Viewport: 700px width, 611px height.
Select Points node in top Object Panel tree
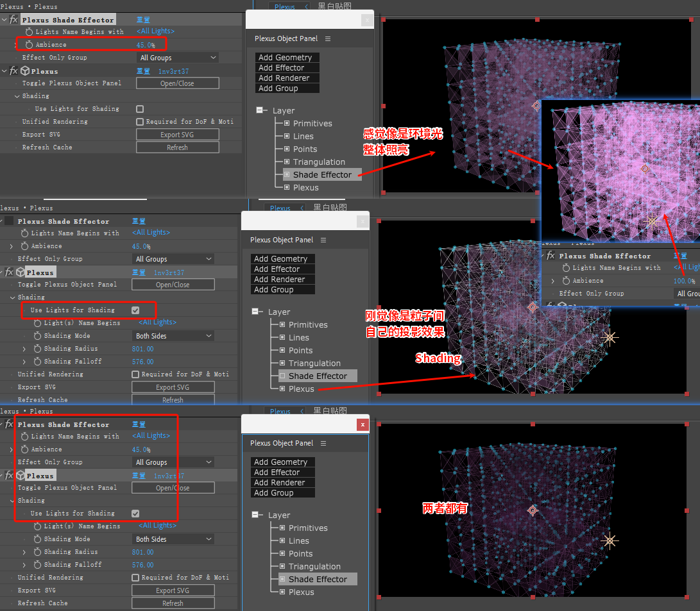305,149
